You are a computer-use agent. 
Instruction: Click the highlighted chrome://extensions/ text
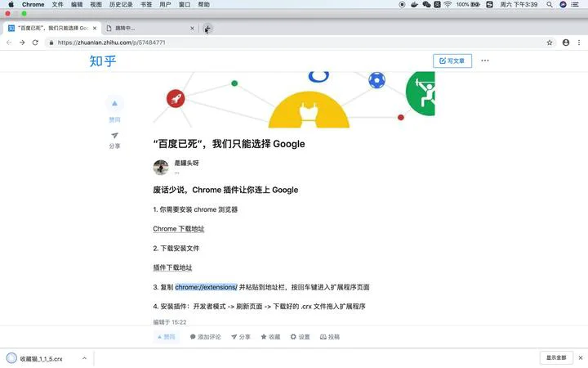click(x=207, y=287)
